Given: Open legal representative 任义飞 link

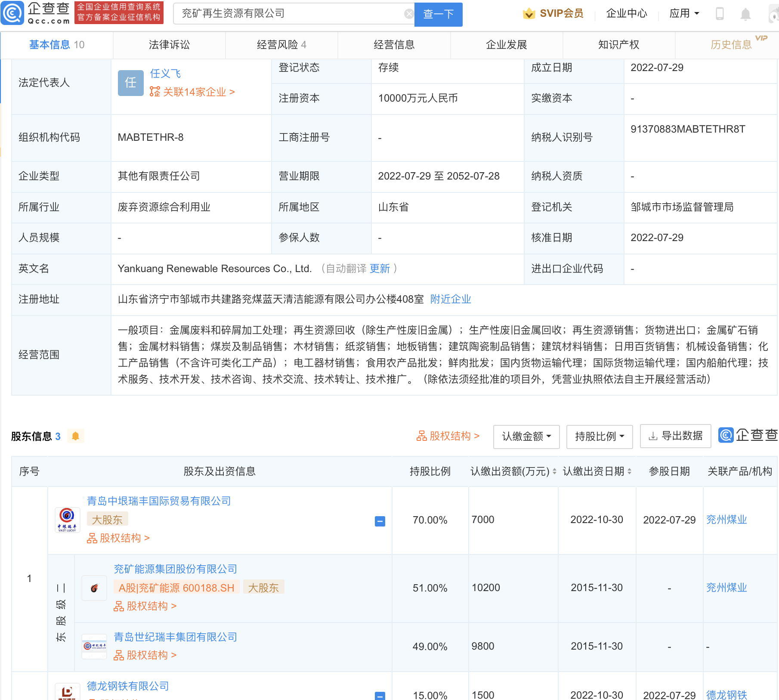Looking at the screenshot, I should pyautogui.click(x=165, y=74).
